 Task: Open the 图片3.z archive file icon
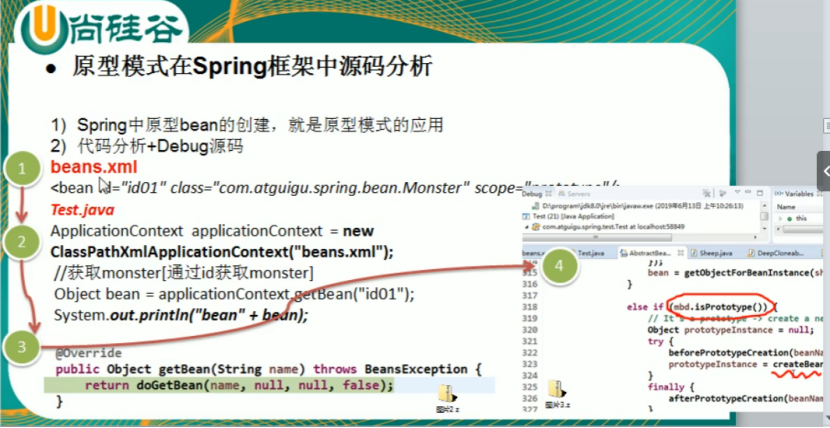[x=557, y=395]
